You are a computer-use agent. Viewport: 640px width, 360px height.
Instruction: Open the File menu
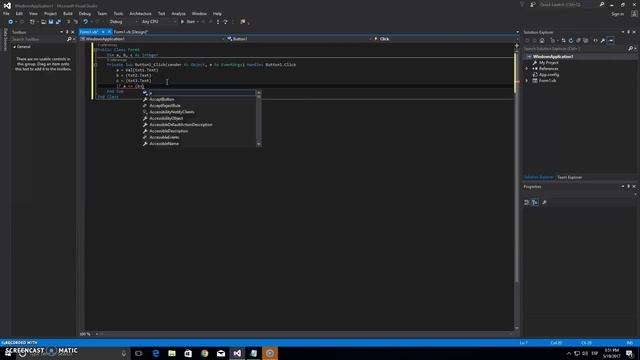pyautogui.click(x=6, y=13)
